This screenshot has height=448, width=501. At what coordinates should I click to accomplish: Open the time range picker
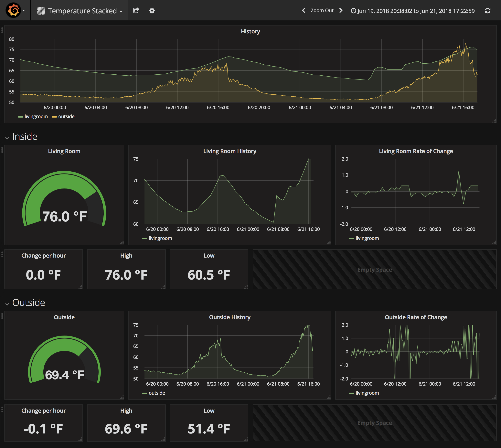[413, 11]
